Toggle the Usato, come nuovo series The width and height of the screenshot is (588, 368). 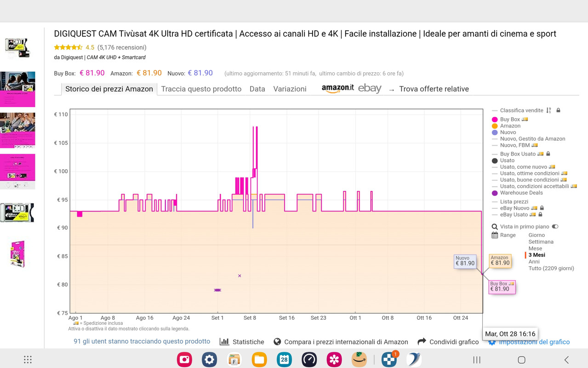523,167
